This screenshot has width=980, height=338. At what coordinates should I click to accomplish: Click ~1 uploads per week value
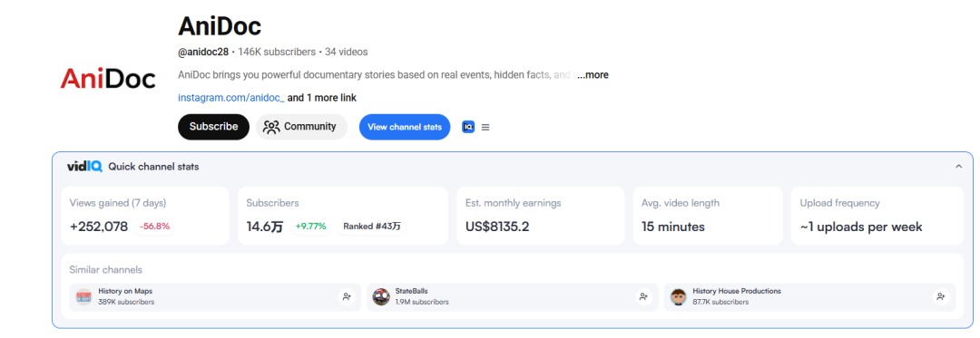tap(861, 227)
